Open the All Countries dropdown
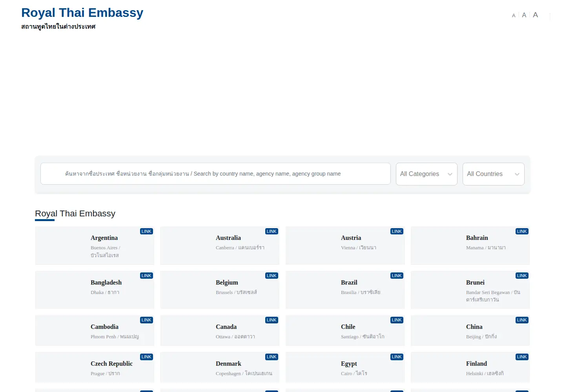The width and height of the screenshot is (565, 392). click(494, 174)
